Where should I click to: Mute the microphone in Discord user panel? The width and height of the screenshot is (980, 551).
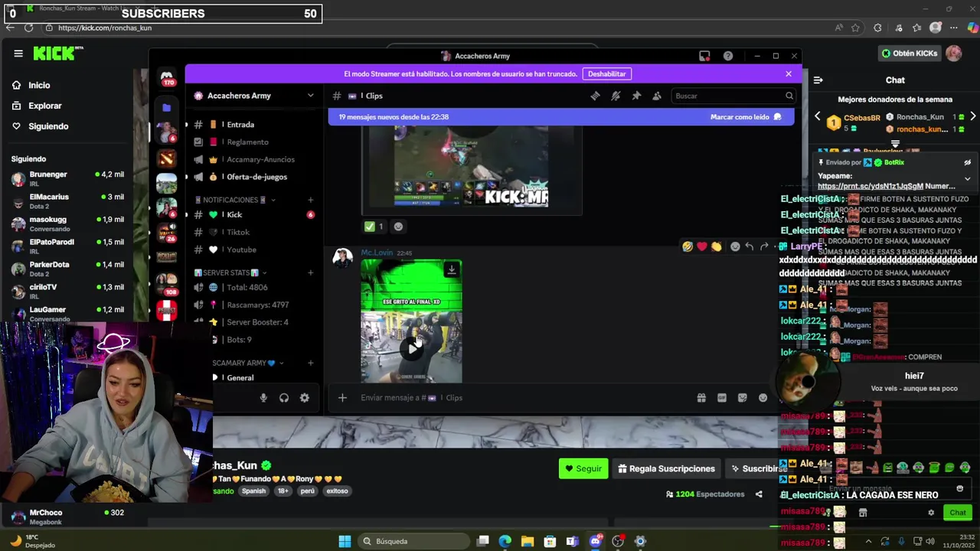point(263,398)
